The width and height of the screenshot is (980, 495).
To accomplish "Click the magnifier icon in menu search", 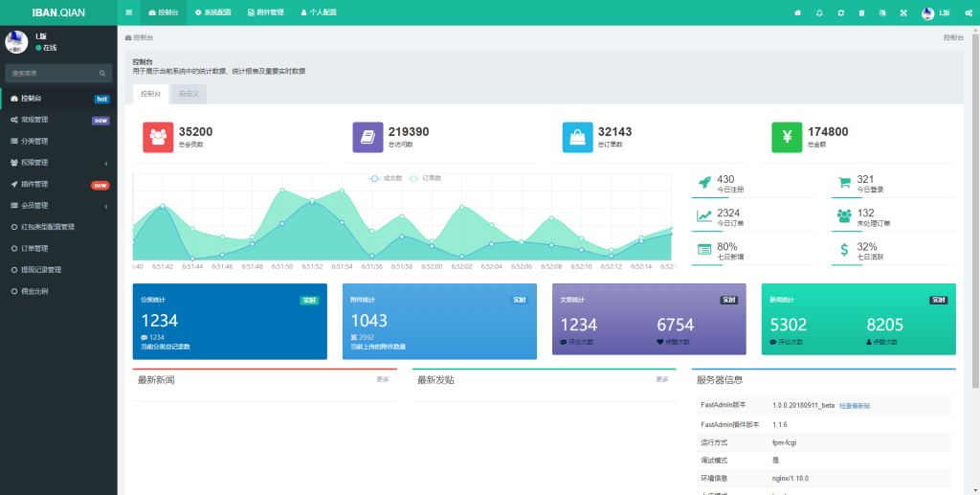I will 102,73.
